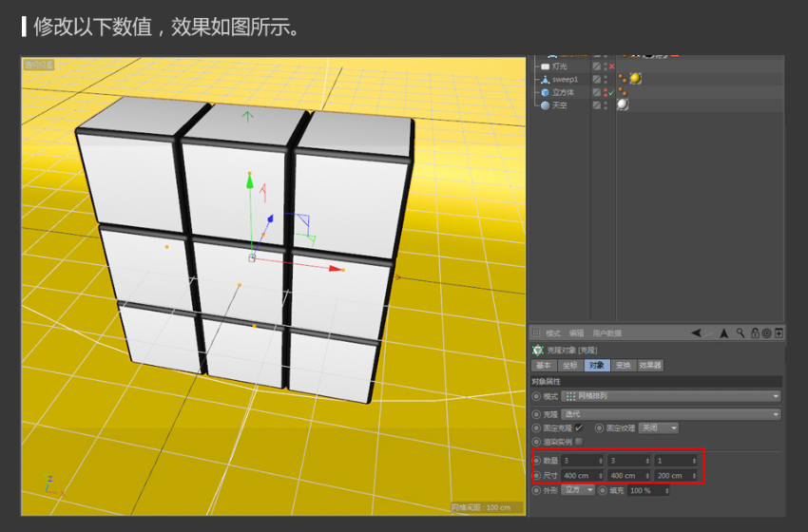The height and width of the screenshot is (532, 808).
Task: Toggle the green checkmark on 立方体
Action: point(611,94)
